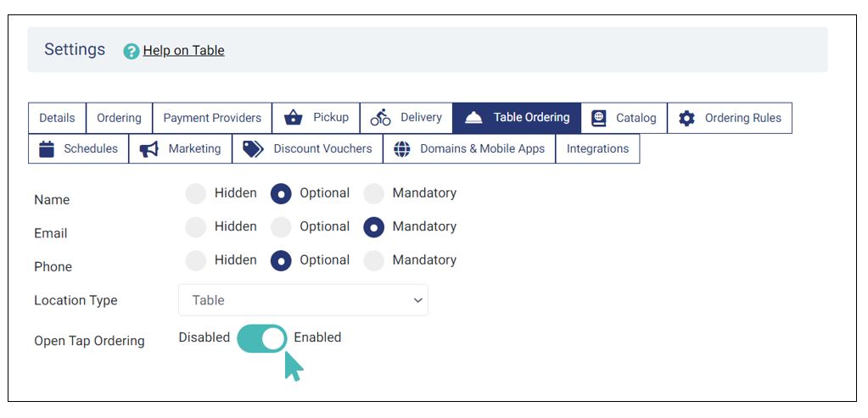Click the Domains & Mobile Apps globe icon

(402, 148)
